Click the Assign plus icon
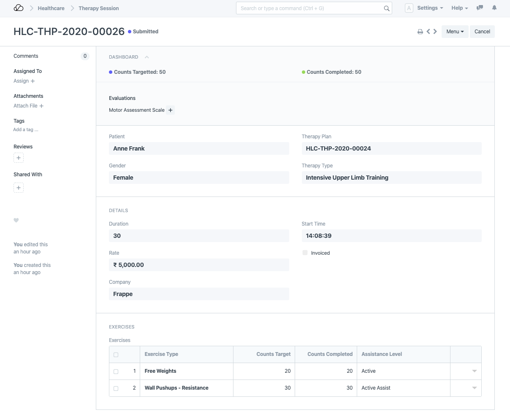This screenshot has height=420, width=510. [x=33, y=81]
